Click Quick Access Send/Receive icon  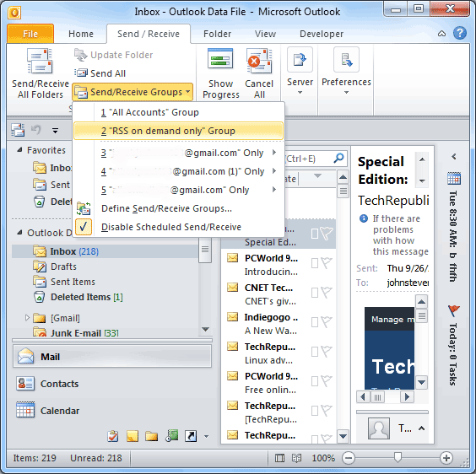18,130
